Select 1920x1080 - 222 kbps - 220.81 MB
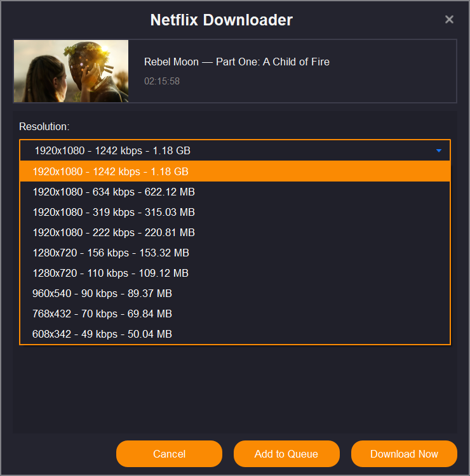 click(234, 232)
